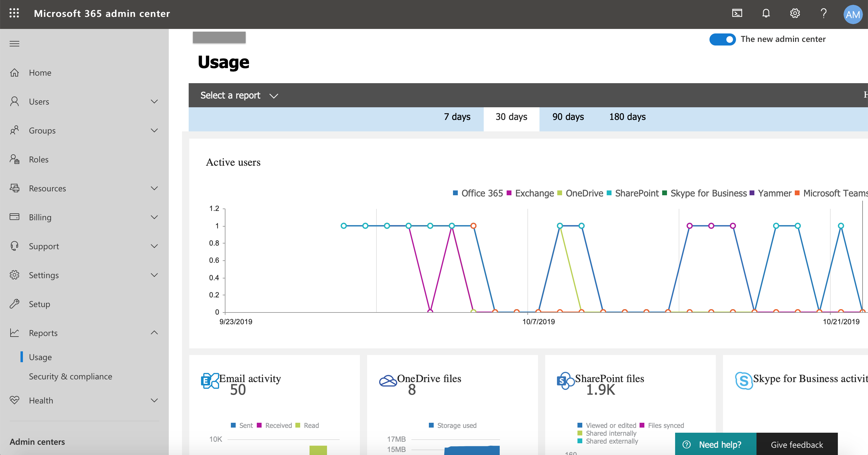The image size is (868, 455).
Task: Expand the Groups chevron
Action: click(154, 130)
